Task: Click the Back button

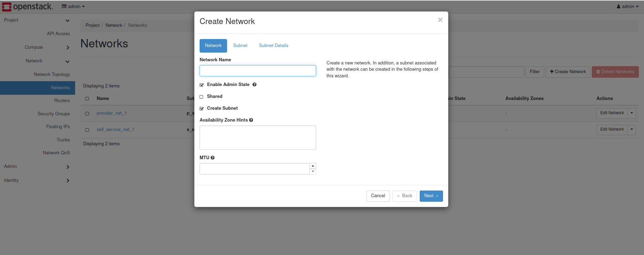Action: point(405,196)
